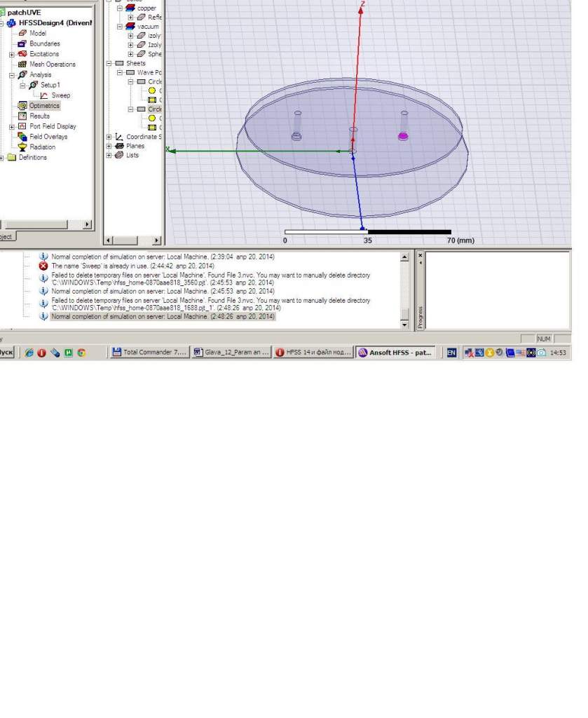The image size is (588, 718).
Task: Select the Model item in project tree
Action: point(38,33)
